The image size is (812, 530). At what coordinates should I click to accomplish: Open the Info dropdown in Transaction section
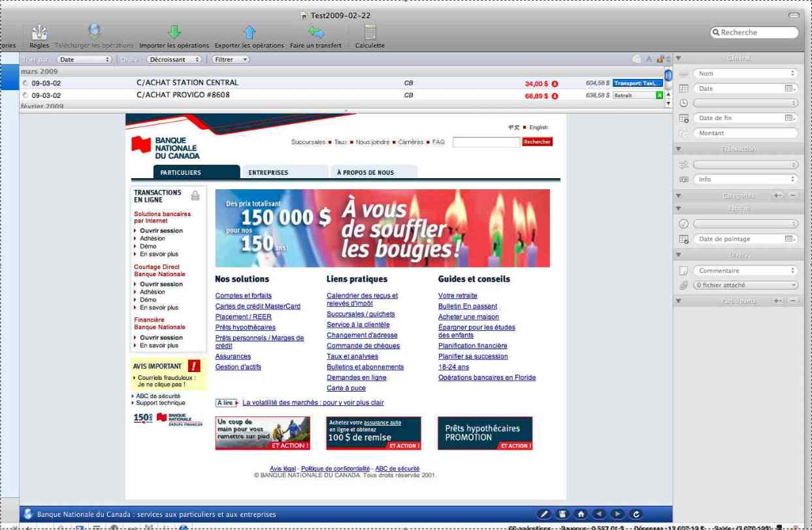745,179
